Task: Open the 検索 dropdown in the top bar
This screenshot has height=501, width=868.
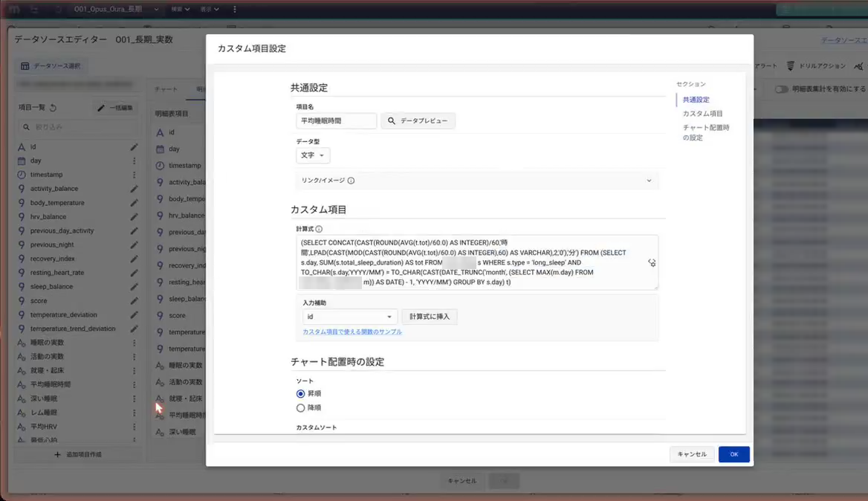Action: (x=181, y=10)
